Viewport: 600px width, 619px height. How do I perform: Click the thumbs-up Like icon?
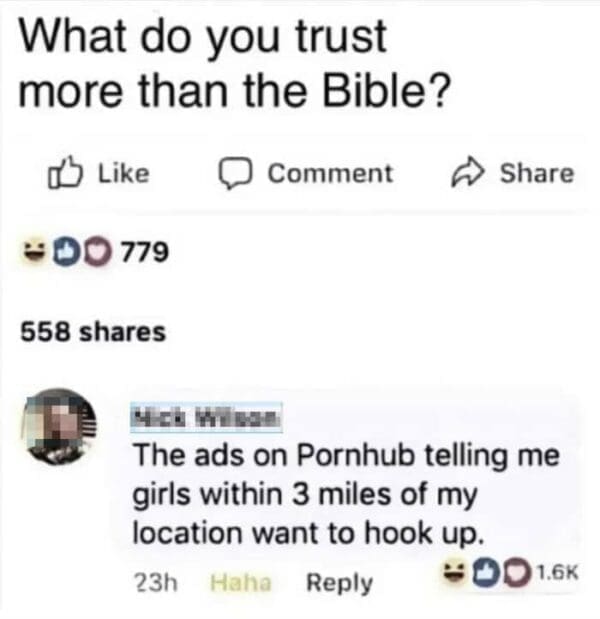(65, 173)
